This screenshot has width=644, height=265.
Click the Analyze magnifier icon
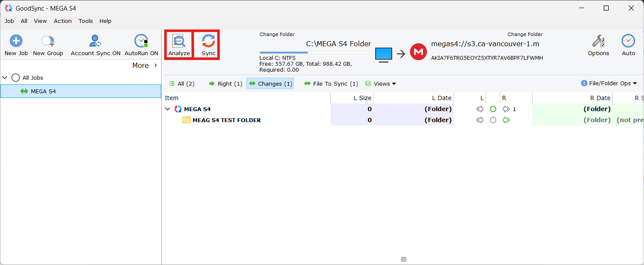pos(179,41)
